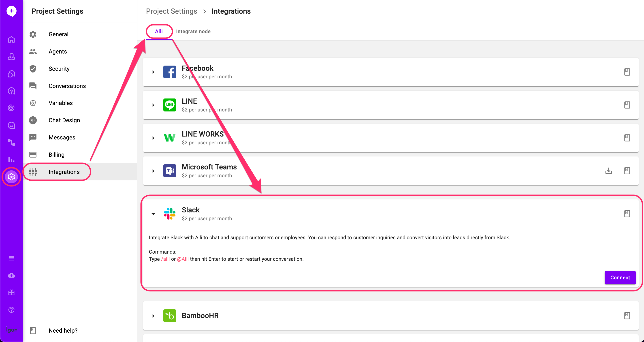Image resolution: width=644 pixels, height=342 pixels.
Task: Expand the BambooHR integration entry
Action: [153, 316]
